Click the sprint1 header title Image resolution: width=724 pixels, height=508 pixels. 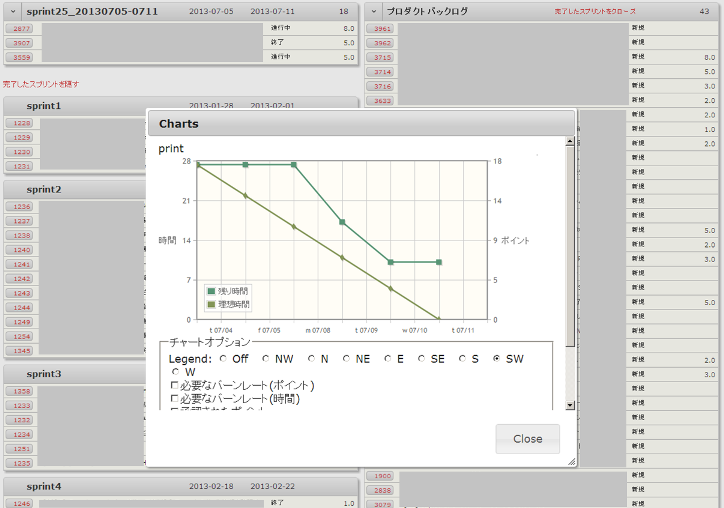click(x=43, y=106)
